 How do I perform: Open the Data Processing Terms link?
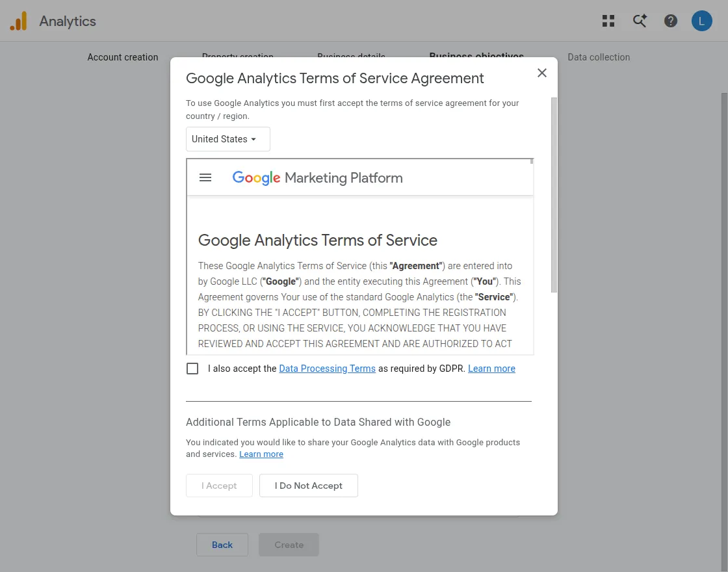pyautogui.click(x=328, y=369)
